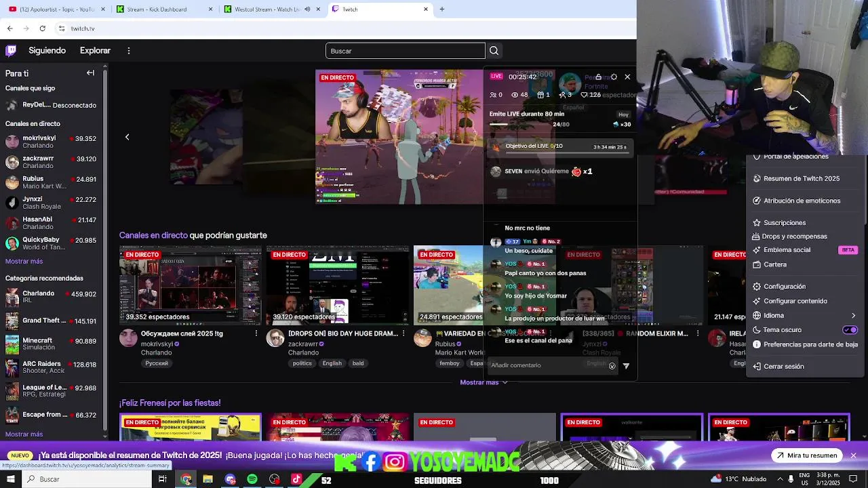Dismiss the Twitch 2025 recap banner
The width and height of the screenshot is (868, 488).
pos(853,455)
